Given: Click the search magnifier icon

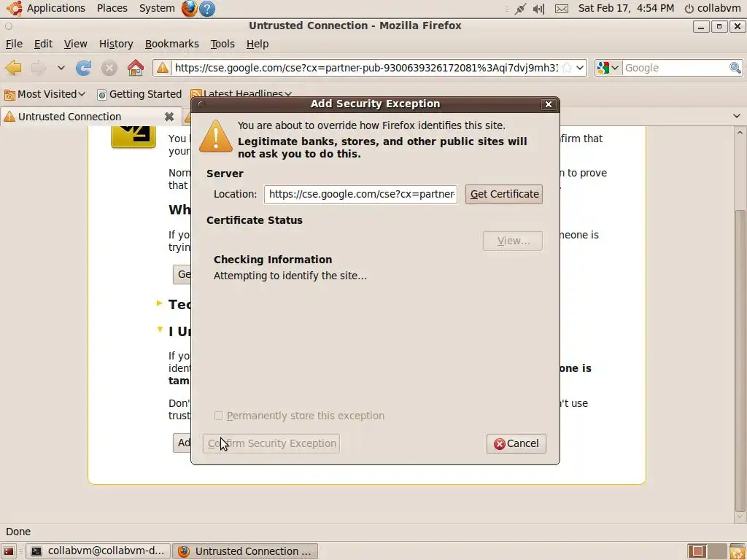Looking at the screenshot, I should (735, 68).
